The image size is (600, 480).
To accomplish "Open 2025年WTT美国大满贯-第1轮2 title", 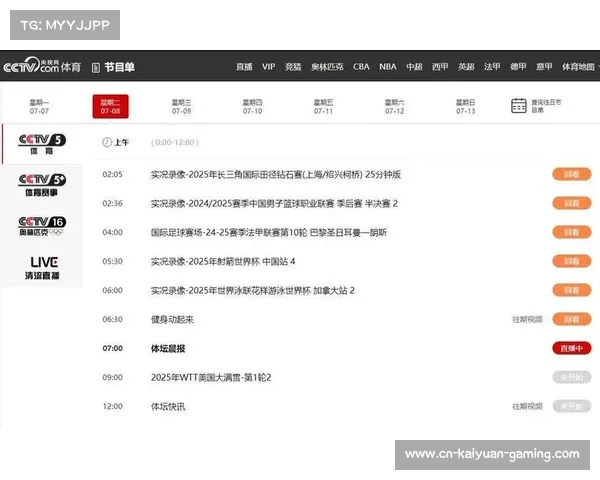I will click(x=211, y=378).
